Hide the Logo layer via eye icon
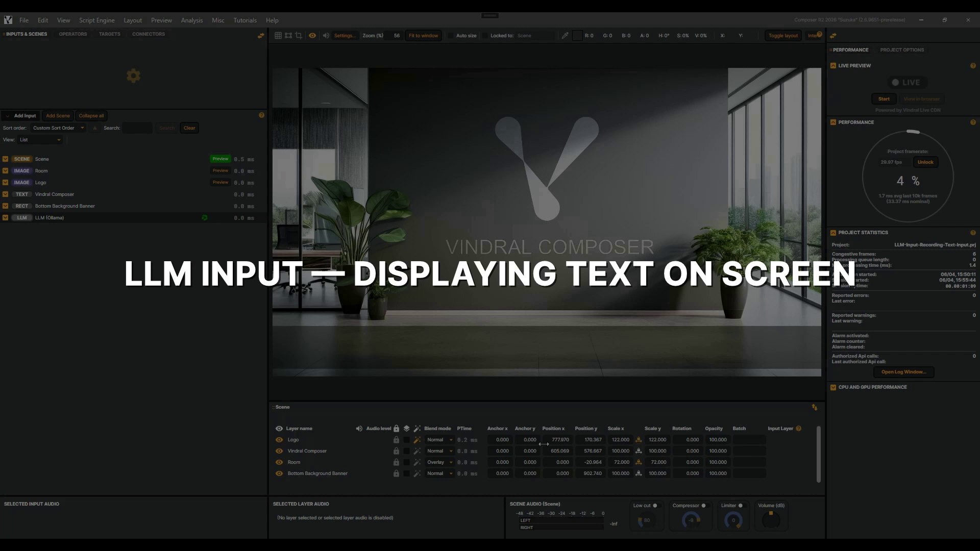Viewport: 980px width, 551px height. click(x=279, y=440)
